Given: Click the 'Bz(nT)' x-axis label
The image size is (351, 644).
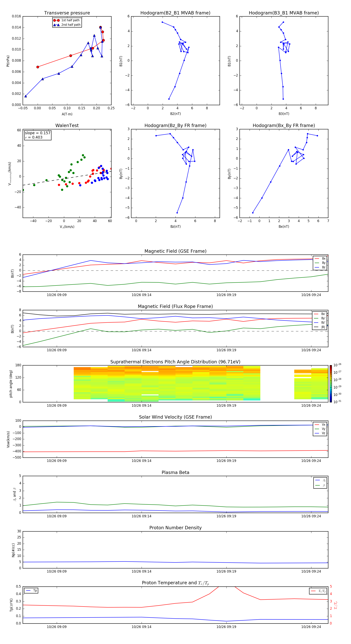Looking at the screenshot, I should click(175, 227).
